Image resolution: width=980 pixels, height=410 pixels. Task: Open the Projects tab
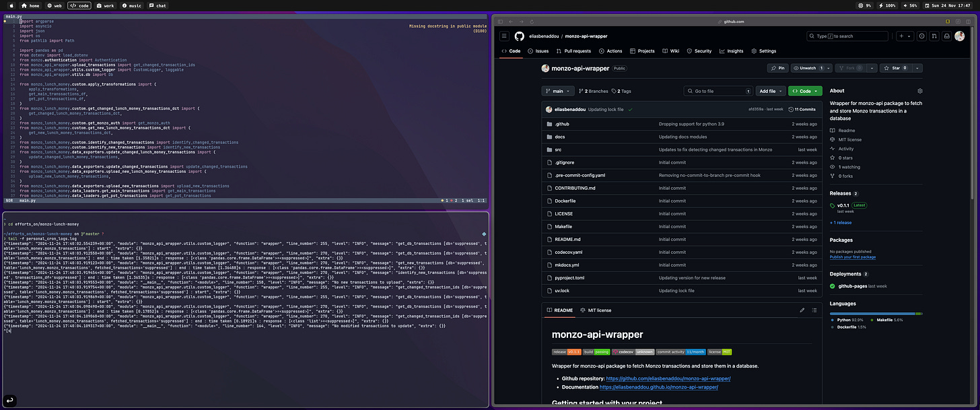click(642, 51)
